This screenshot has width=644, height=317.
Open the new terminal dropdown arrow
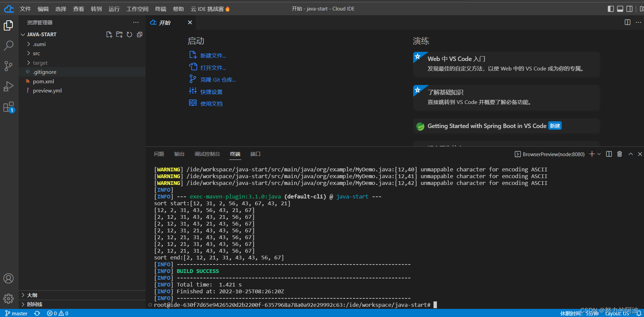[x=599, y=154]
